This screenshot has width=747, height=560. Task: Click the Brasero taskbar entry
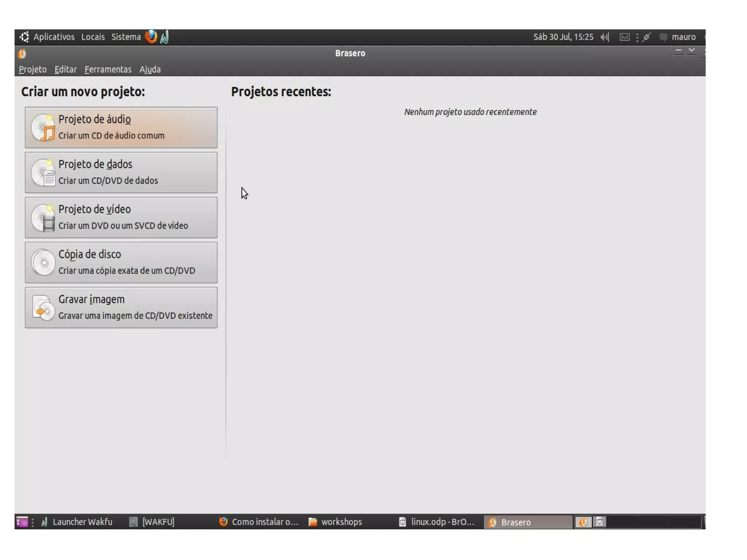(x=528, y=522)
